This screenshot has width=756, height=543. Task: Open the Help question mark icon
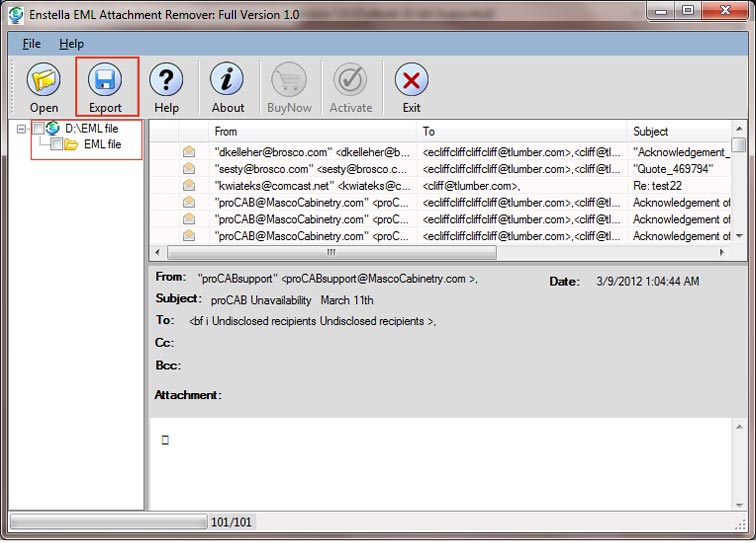(x=166, y=80)
